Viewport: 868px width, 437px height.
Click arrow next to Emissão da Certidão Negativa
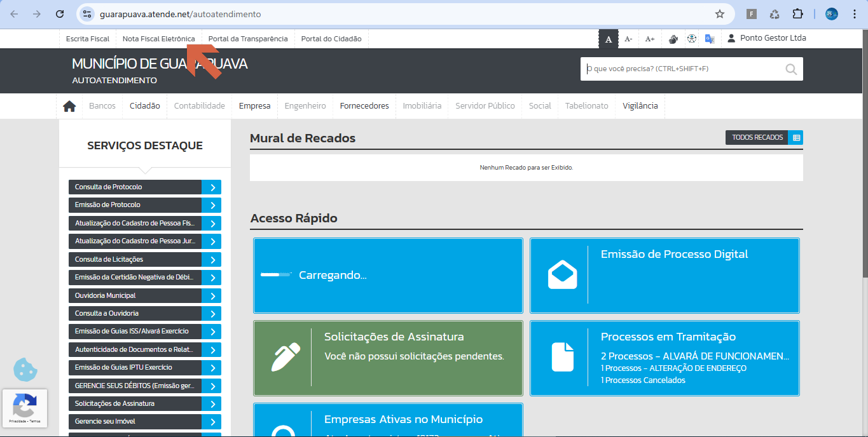212,278
